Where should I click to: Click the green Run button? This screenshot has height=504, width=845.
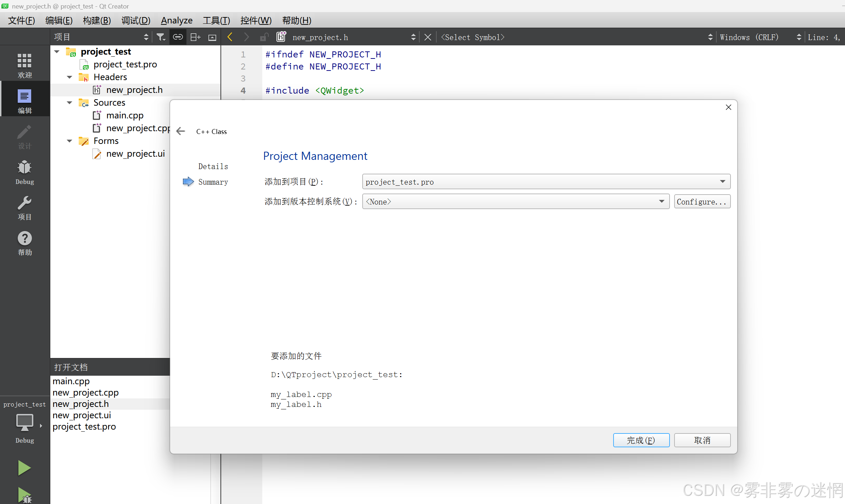pyautogui.click(x=24, y=467)
